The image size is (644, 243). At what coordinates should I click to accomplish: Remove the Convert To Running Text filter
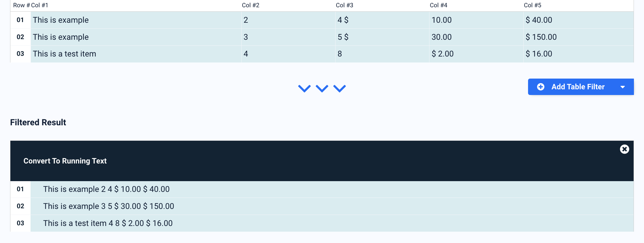[x=624, y=149]
